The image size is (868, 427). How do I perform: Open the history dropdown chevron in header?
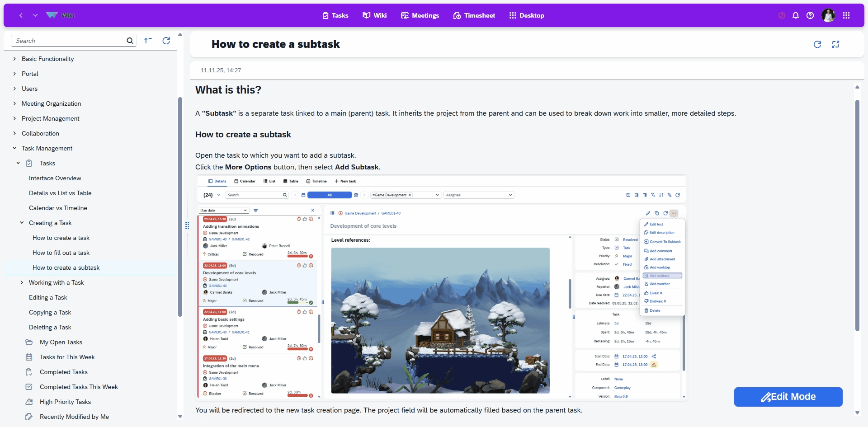click(x=35, y=15)
